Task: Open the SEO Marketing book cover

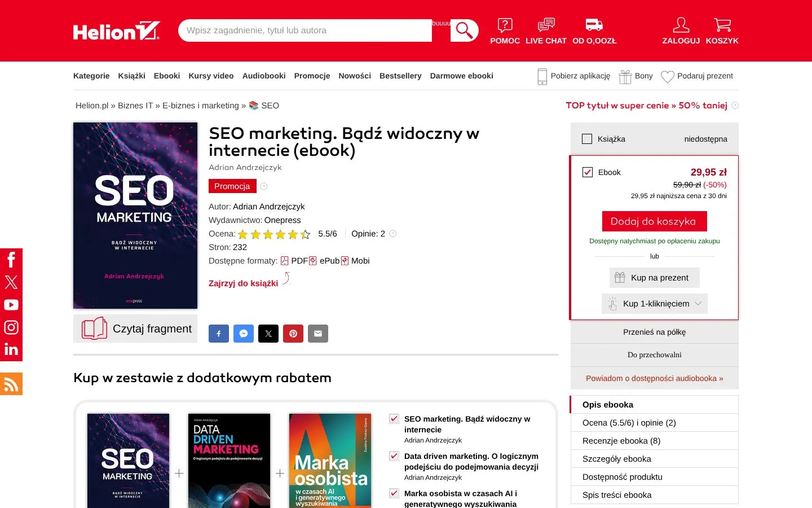Action: pyautogui.click(x=135, y=216)
